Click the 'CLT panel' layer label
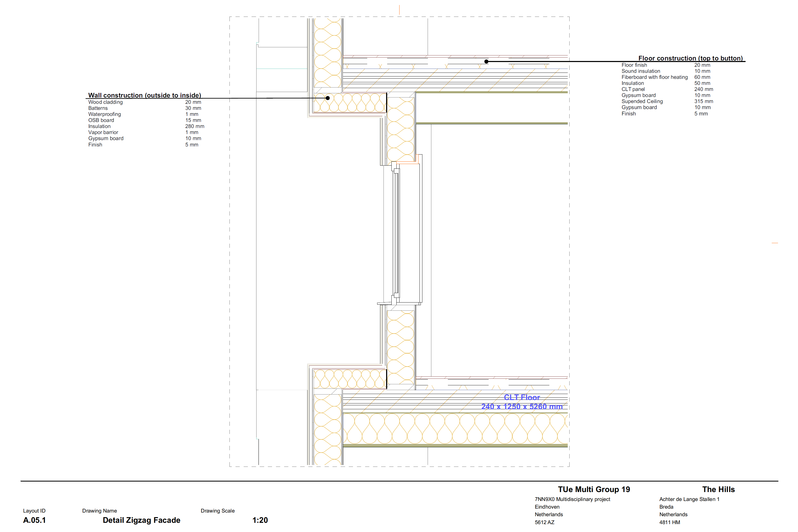Image resolution: width=798 pixels, height=532 pixels. tap(633, 89)
